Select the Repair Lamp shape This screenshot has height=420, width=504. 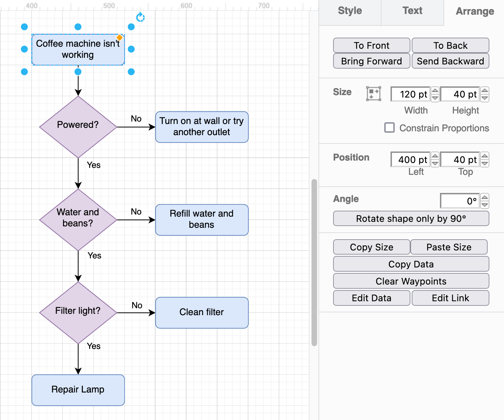click(x=78, y=390)
